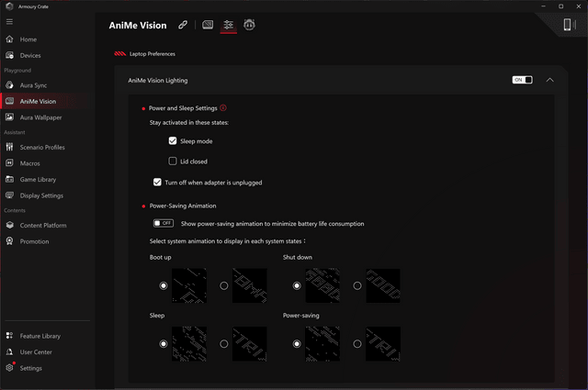Viewport: 588px width, 390px height.
Task: Click the device panel icon at top right
Action: (x=570, y=25)
